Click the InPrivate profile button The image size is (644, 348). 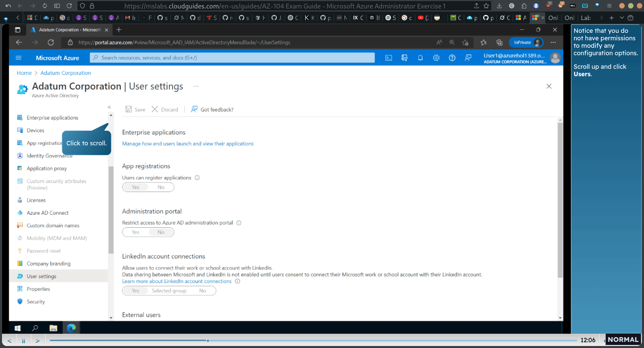[x=526, y=42]
